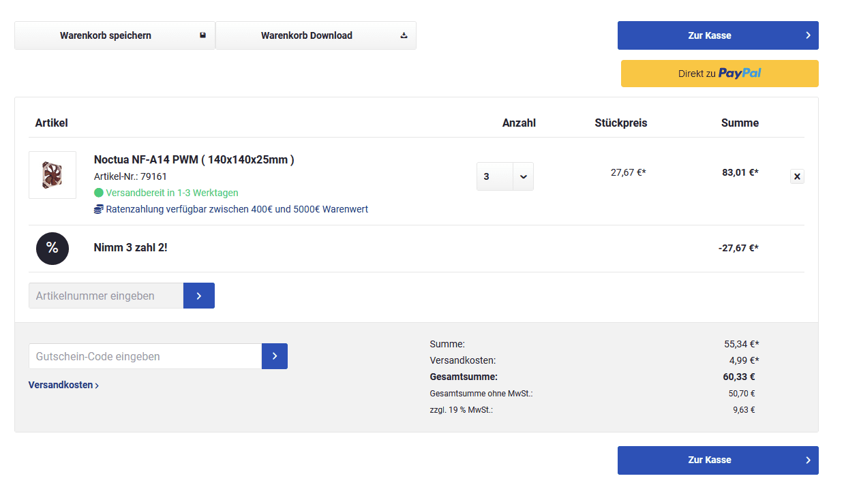Click the save icon on Warenkorb speichern
This screenshot has width=844, height=504.
point(202,35)
